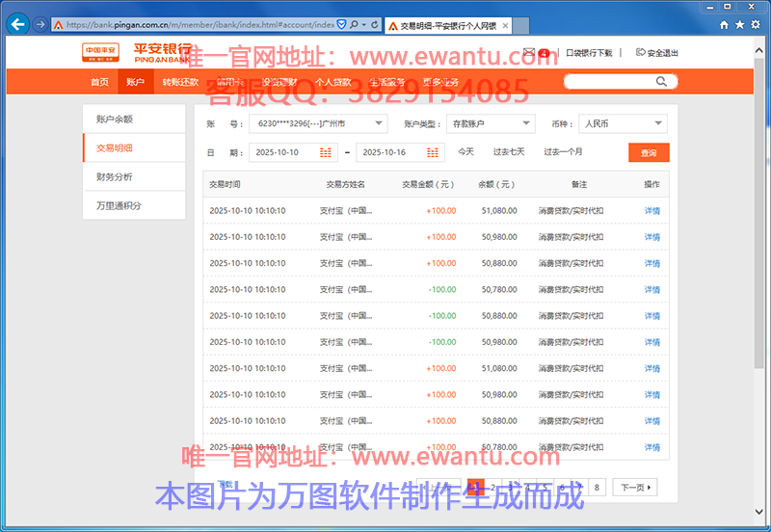Expand the 账号 account dropdown
This screenshot has width=771, height=532.
318,123
